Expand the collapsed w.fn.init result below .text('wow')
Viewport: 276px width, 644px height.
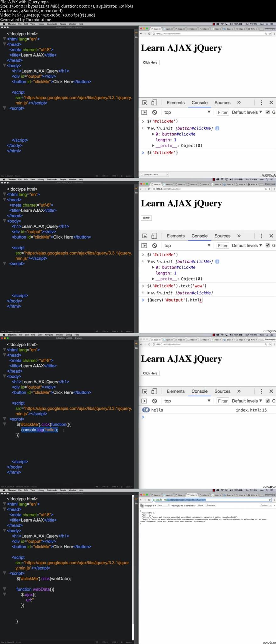click(x=149, y=293)
